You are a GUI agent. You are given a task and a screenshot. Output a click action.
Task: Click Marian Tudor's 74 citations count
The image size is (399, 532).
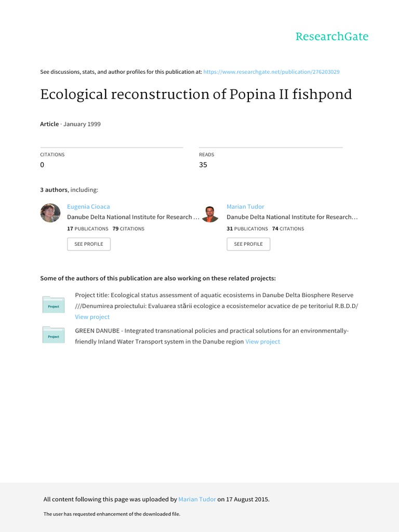[288, 229]
